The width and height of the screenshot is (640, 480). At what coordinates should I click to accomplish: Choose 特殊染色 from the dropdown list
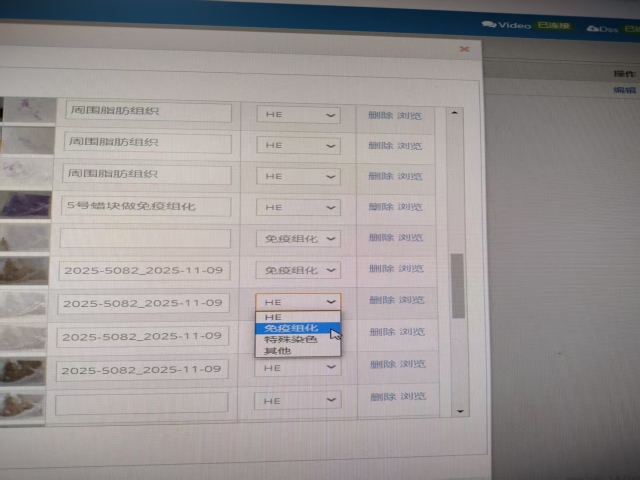(x=291, y=340)
